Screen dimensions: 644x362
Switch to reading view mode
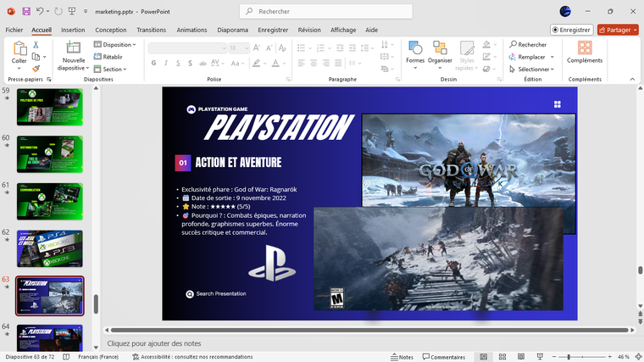(521, 357)
